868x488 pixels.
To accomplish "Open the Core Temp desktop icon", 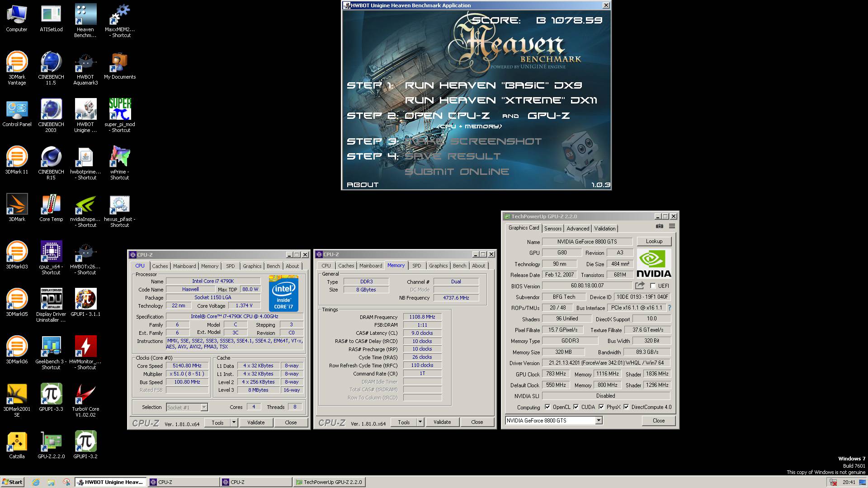I will tap(51, 208).
